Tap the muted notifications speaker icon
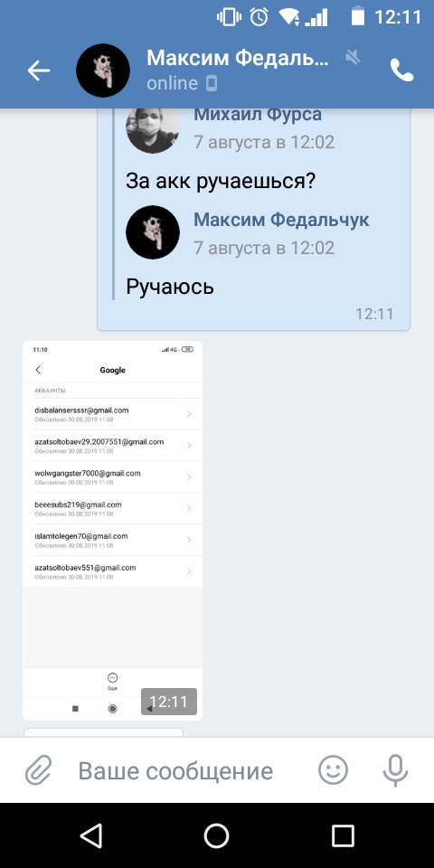The image size is (434, 868). tap(353, 56)
